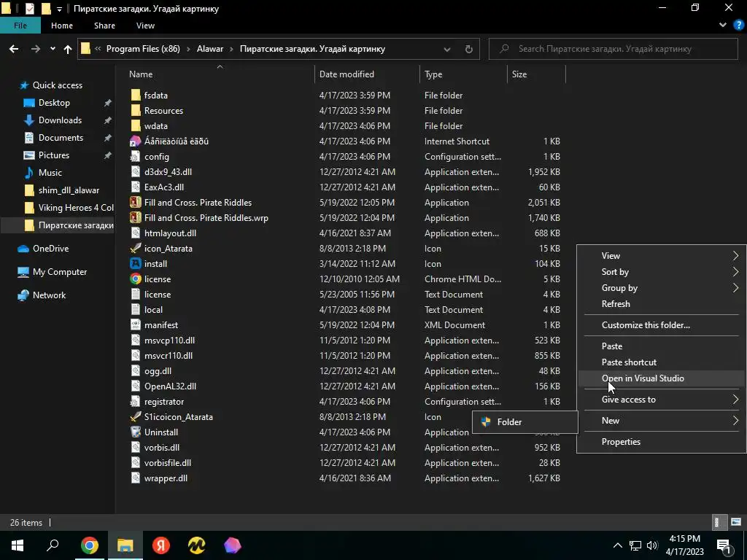This screenshot has height=560, width=747.
Task: Open the taskbar search magnifier
Action: [53, 545]
